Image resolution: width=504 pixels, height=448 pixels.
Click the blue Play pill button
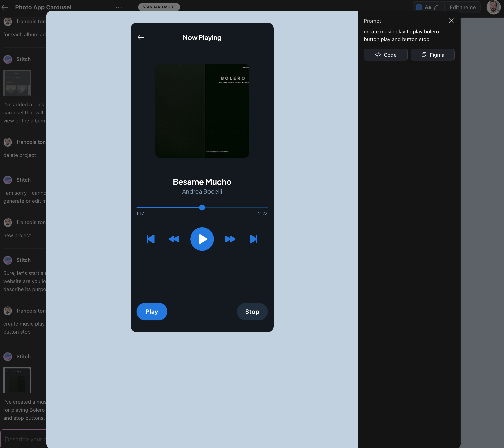click(152, 311)
